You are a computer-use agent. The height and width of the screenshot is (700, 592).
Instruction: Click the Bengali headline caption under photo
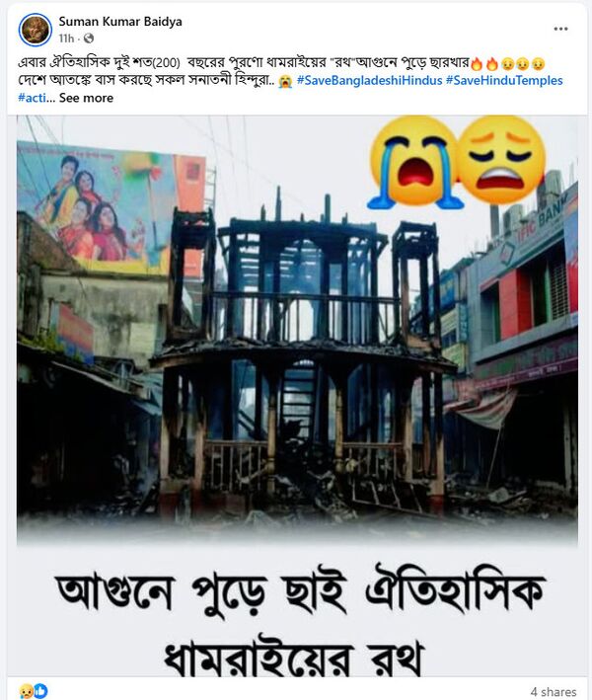pos(302,625)
